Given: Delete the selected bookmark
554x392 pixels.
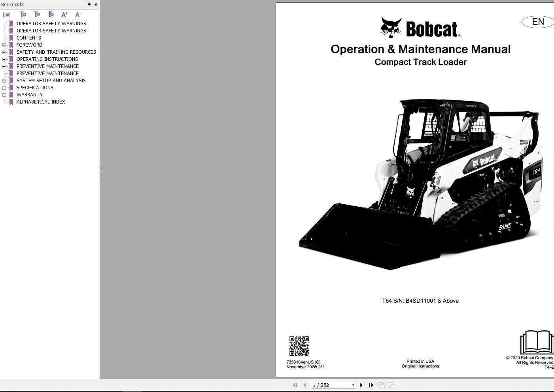Looking at the screenshot, I should [23, 14].
